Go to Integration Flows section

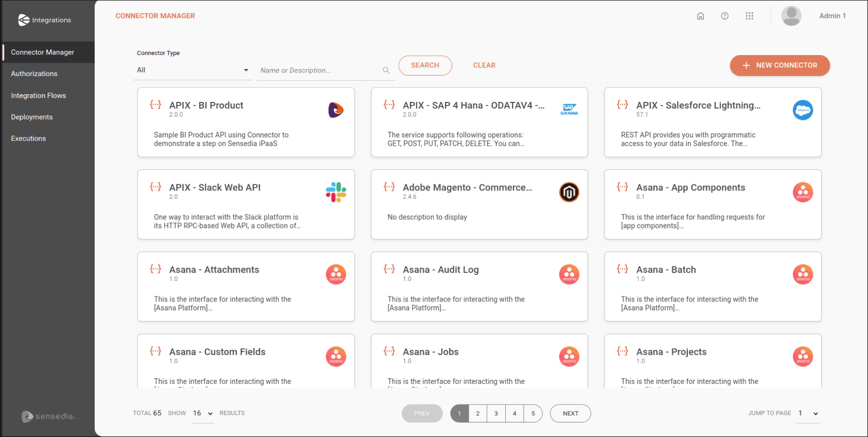coord(39,96)
